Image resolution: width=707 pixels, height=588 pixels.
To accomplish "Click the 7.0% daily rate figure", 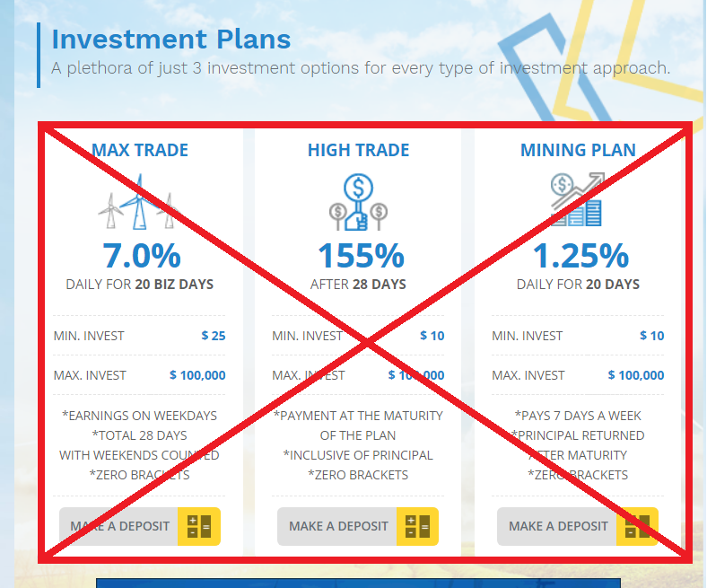I will point(142,256).
